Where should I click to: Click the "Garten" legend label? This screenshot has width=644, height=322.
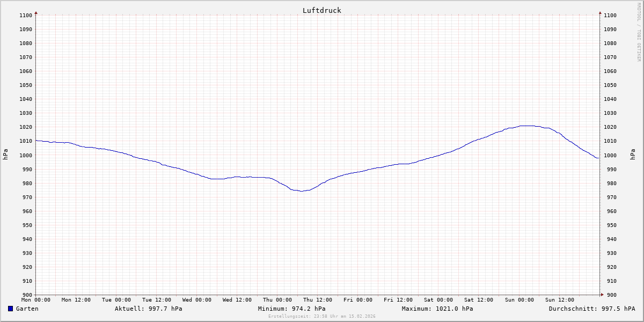(x=27, y=309)
